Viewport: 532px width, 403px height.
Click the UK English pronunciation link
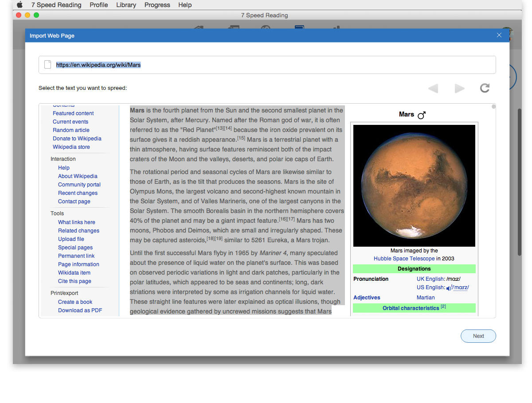click(430, 279)
